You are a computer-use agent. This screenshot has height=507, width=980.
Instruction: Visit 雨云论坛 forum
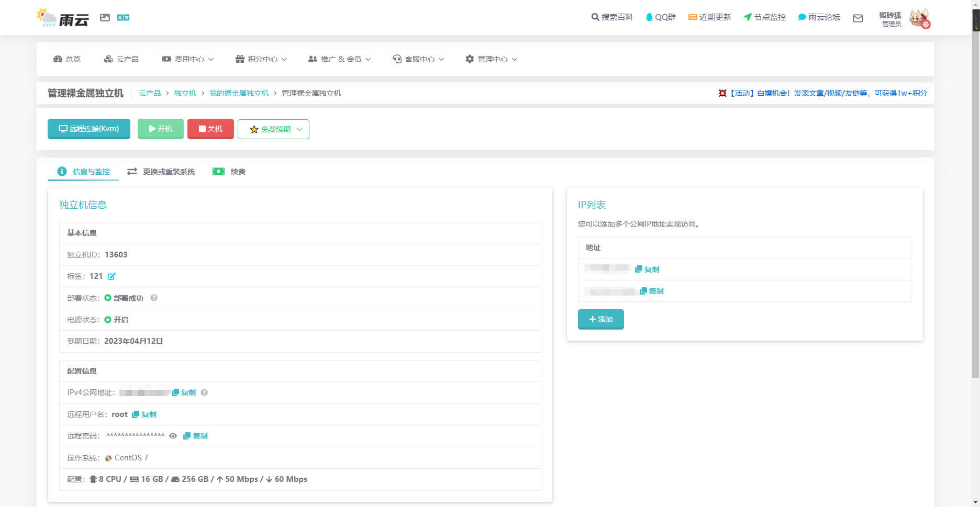click(x=819, y=17)
